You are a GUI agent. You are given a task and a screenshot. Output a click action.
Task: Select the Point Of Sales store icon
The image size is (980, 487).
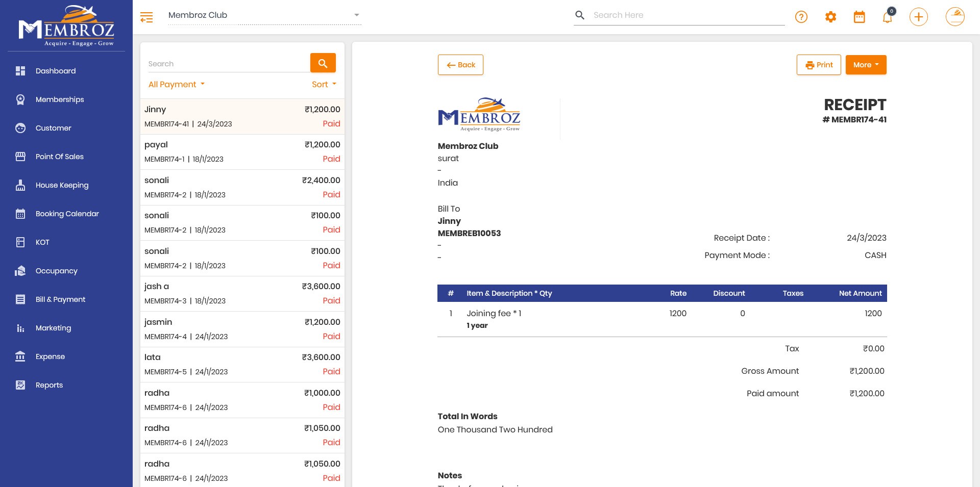tap(20, 157)
